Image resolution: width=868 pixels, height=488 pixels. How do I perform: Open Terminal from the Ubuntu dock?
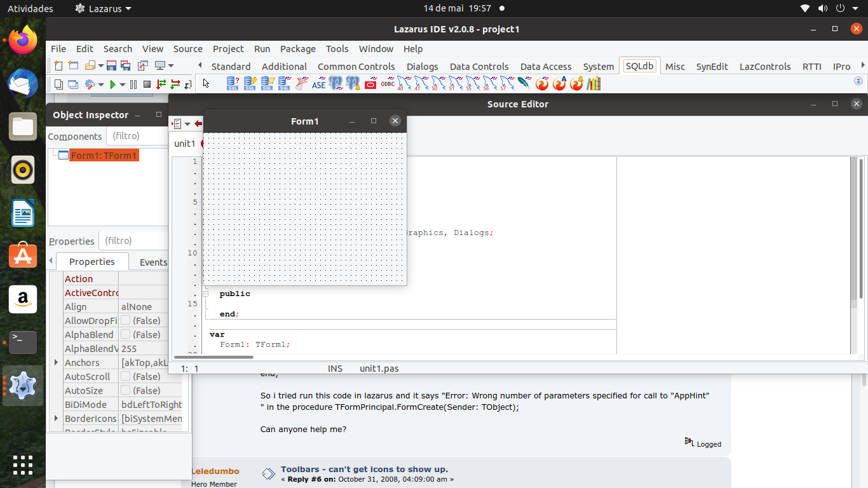click(x=23, y=342)
